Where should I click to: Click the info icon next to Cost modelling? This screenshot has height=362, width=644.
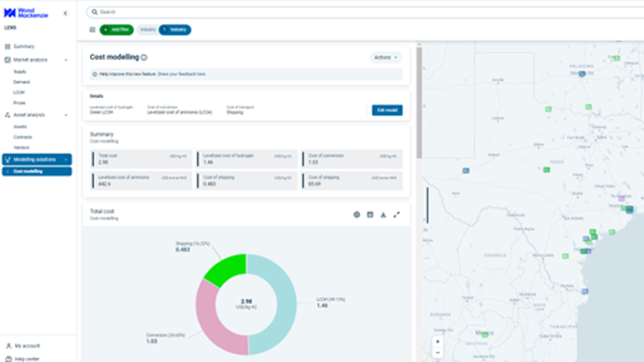click(144, 58)
